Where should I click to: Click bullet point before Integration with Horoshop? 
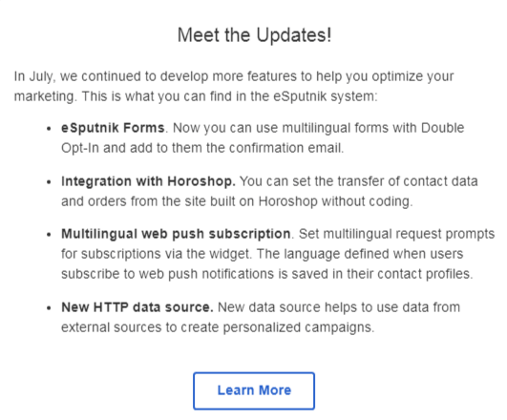pyautogui.click(x=49, y=182)
